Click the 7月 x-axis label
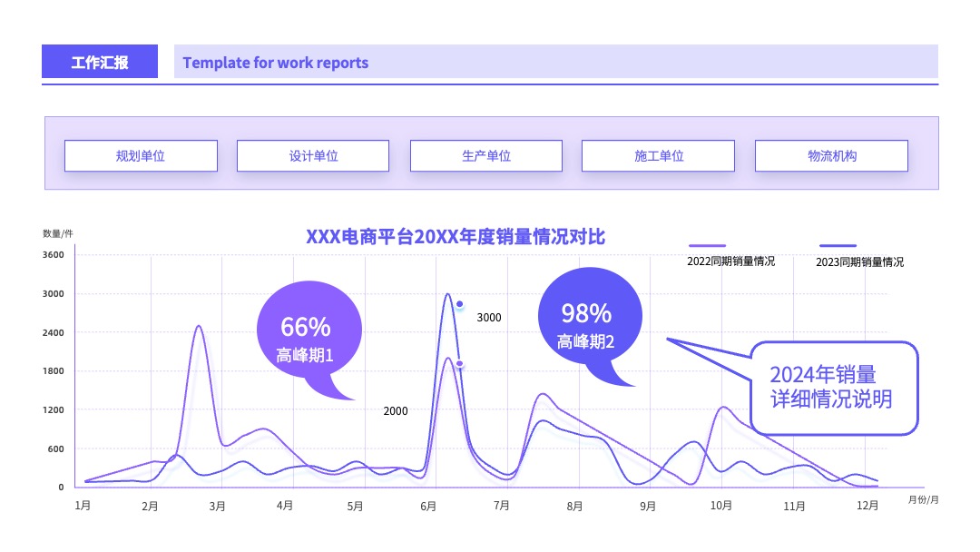This screenshot has width=980, height=552. 501,505
